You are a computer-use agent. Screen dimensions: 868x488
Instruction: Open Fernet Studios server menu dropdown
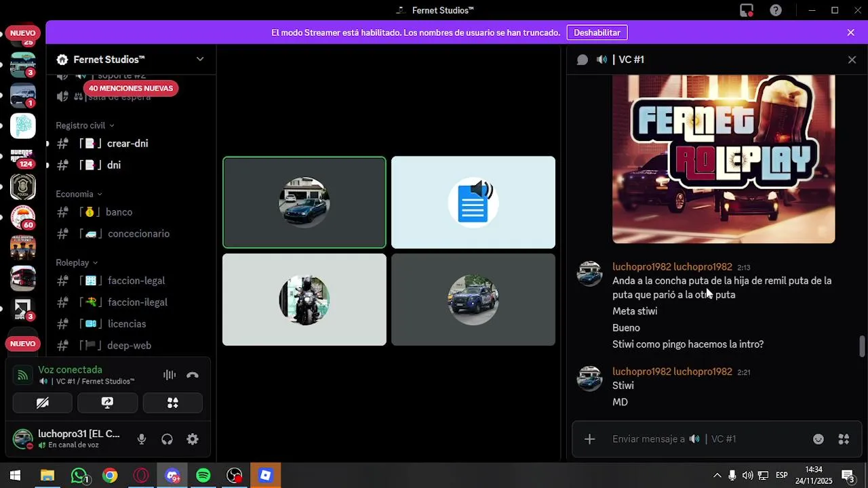[x=200, y=60]
